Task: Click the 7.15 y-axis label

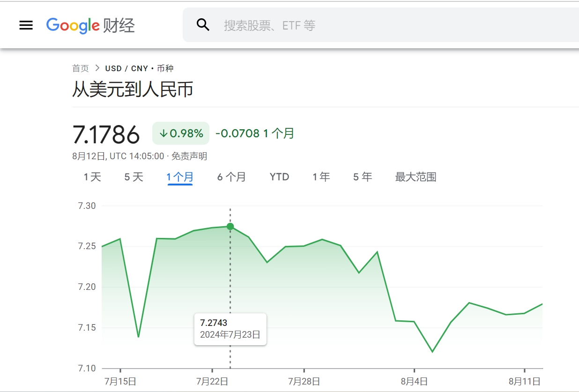Action: click(87, 328)
